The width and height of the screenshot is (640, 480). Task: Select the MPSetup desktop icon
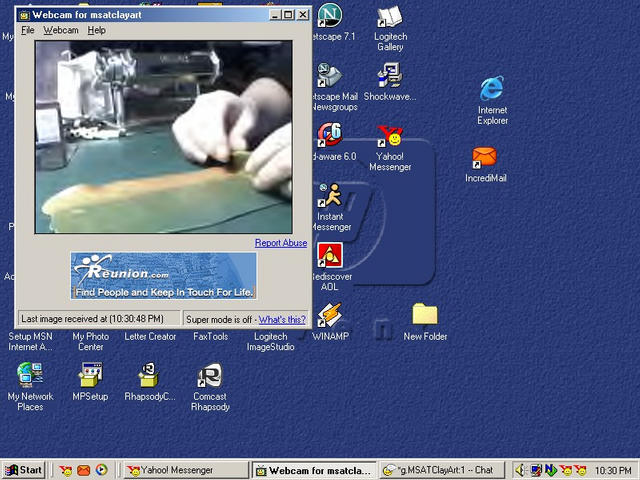click(x=90, y=375)
